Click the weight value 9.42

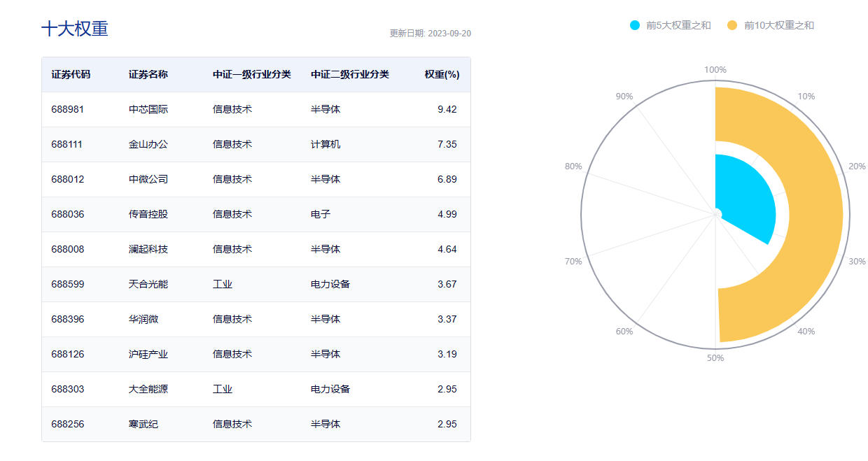[x=448, y=109]
